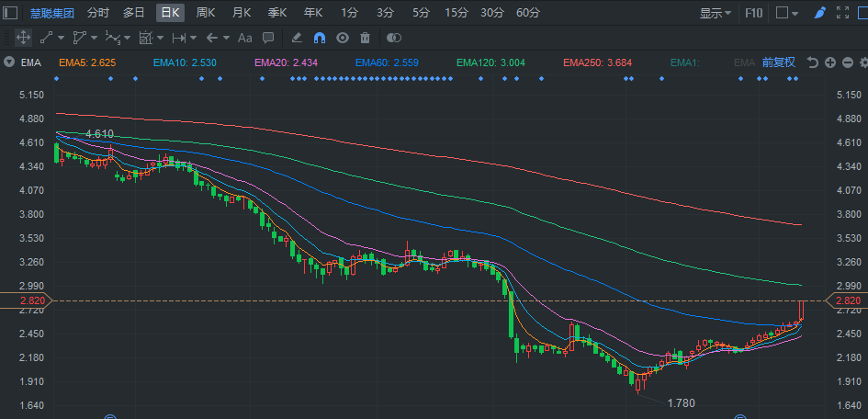Select the range interval arrow tool
The width and height of the screenshot is (868, 419).
[179, 38]
